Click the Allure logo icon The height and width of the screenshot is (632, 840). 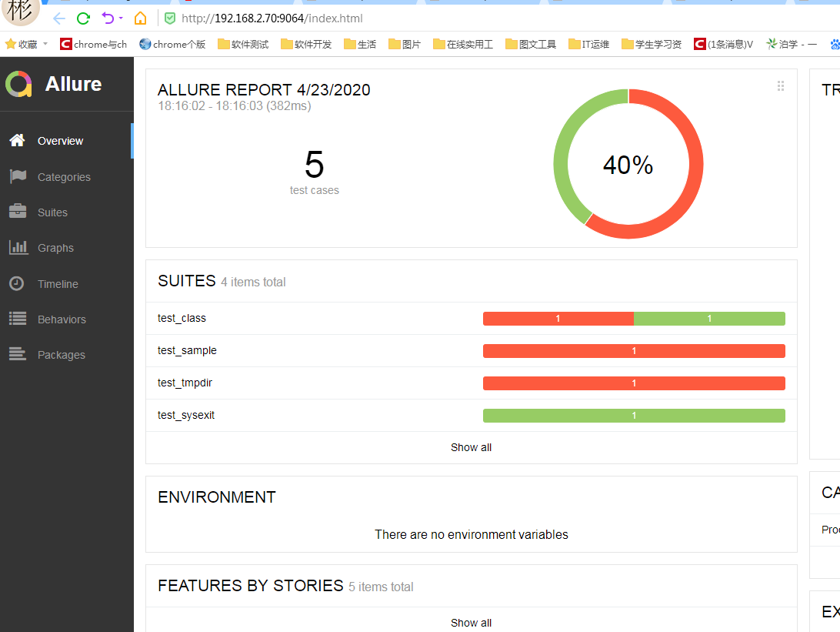(x=18, y=84)
